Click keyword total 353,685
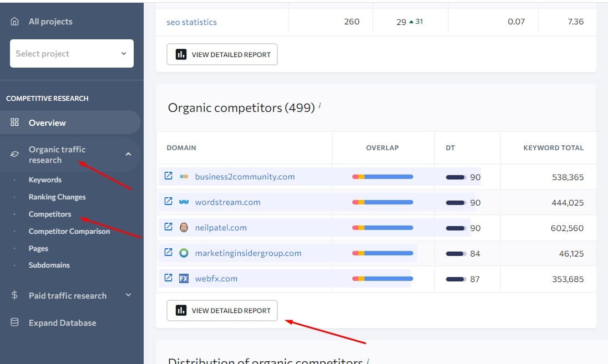This screenshot has height=364, width=608. tap(568, 279)
